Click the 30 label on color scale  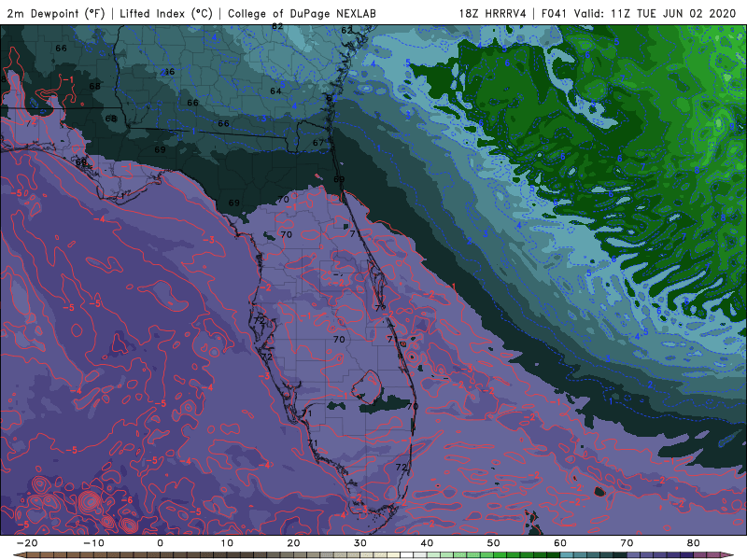click(x=360, y=543)
